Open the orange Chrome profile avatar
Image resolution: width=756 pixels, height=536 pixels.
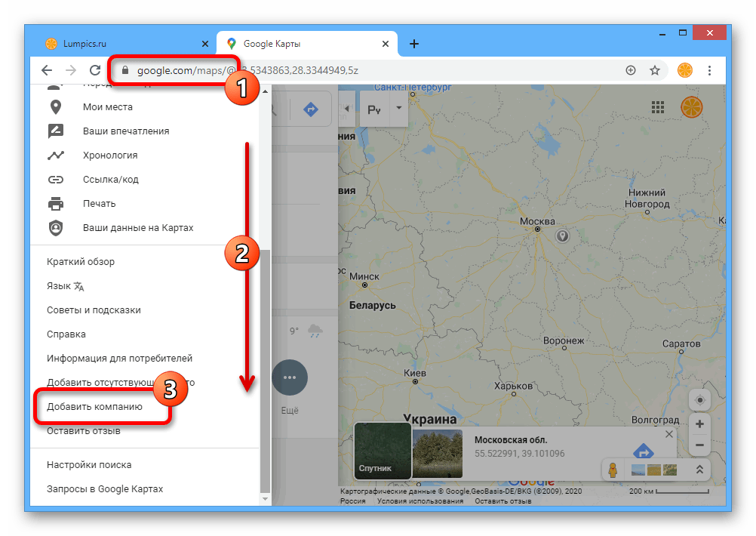[684, 70]
